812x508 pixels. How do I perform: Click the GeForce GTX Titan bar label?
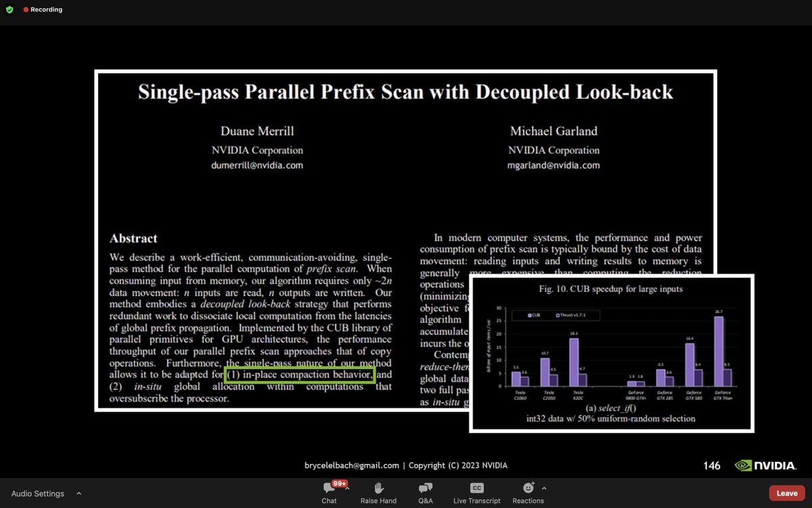click(x=721, y=394)
